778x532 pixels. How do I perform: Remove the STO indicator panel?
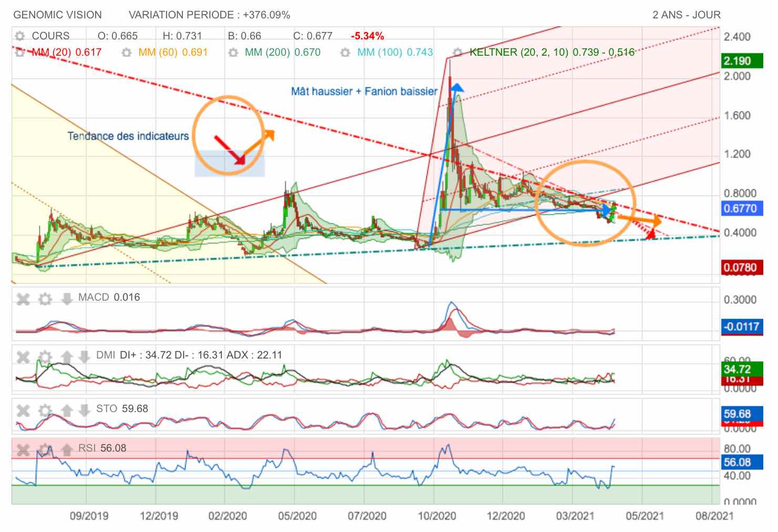coord(23,411)
